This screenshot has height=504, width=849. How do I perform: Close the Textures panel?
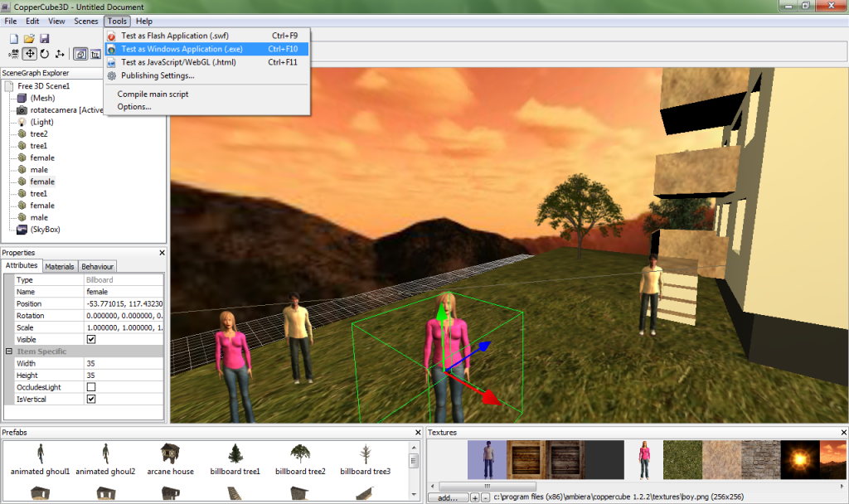[x=843, y=433]
